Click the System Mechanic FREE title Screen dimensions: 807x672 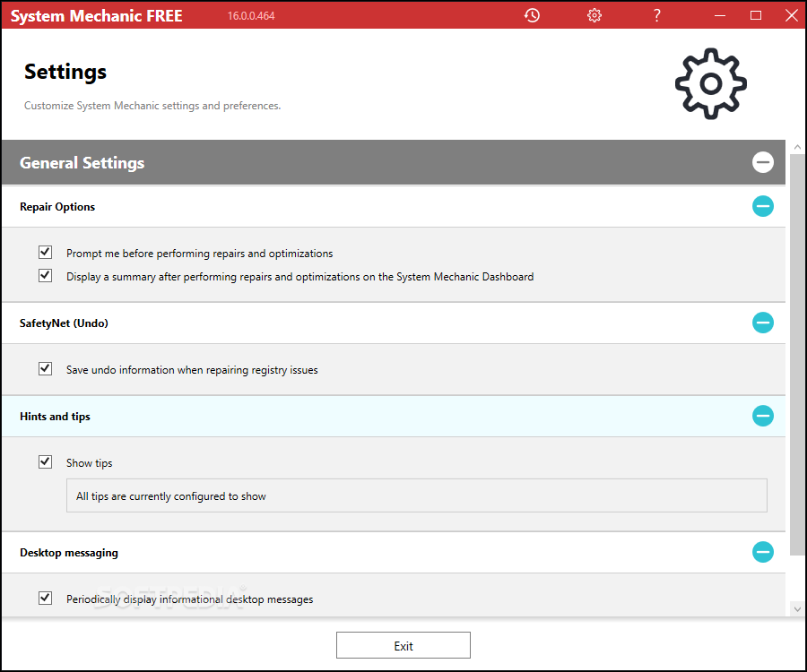coord(96,16)
